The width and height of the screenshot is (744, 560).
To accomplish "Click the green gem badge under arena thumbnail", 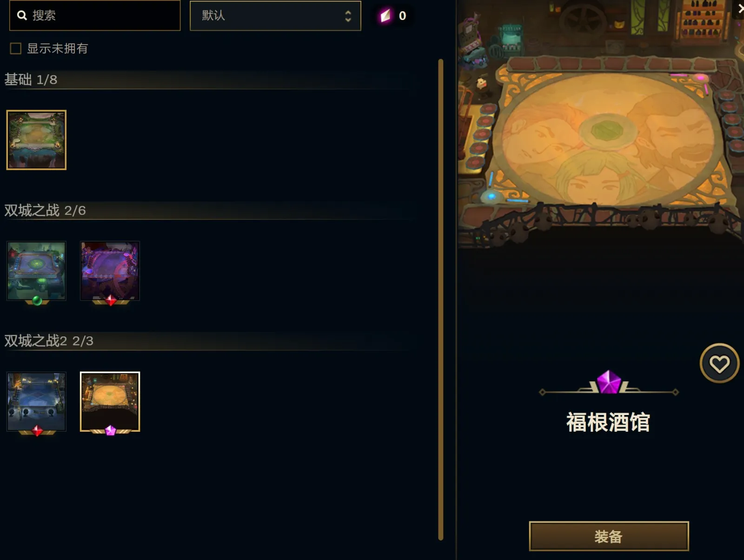I will tap(37, 301).
